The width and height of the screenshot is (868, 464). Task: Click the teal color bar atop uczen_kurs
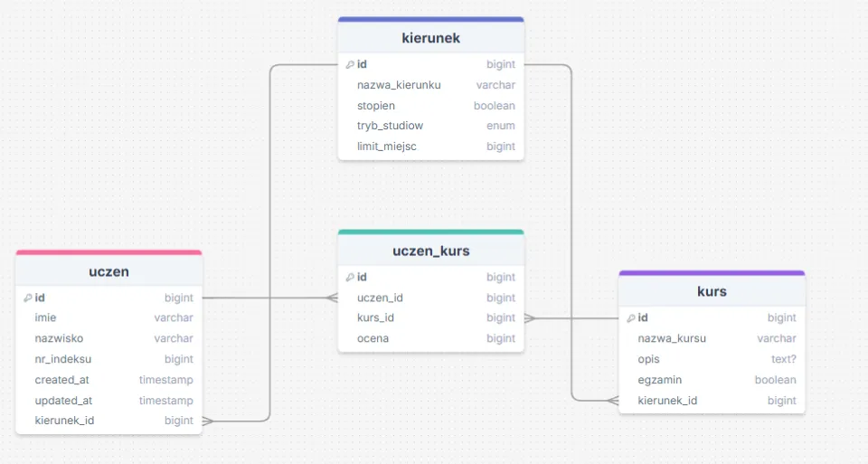click(x=430, y=232)
